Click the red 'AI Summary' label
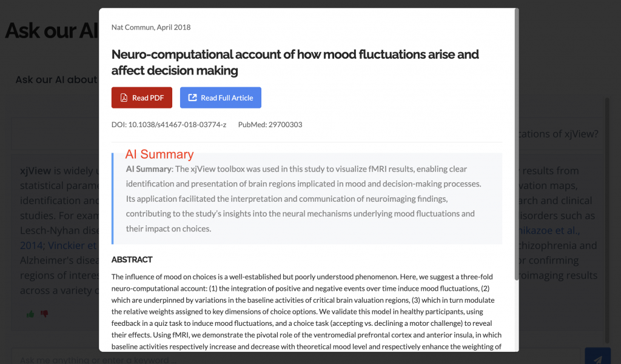The image size is (621, 364). pyautogui.click(x=159, y=154)
